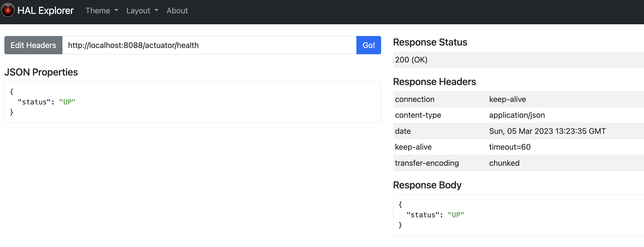Click the "UP" value in Response Body
This screenshot has width=644, height=247.
pyautogui.click(x=456, y=215)
